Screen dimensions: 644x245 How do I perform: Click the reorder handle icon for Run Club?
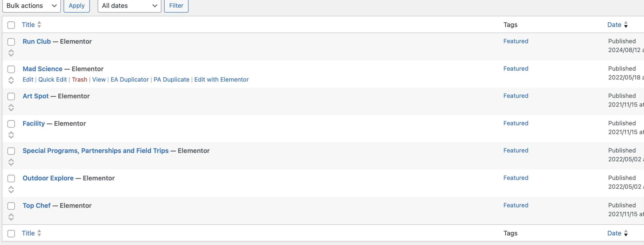pyautogui.click(x=11, y=53)
